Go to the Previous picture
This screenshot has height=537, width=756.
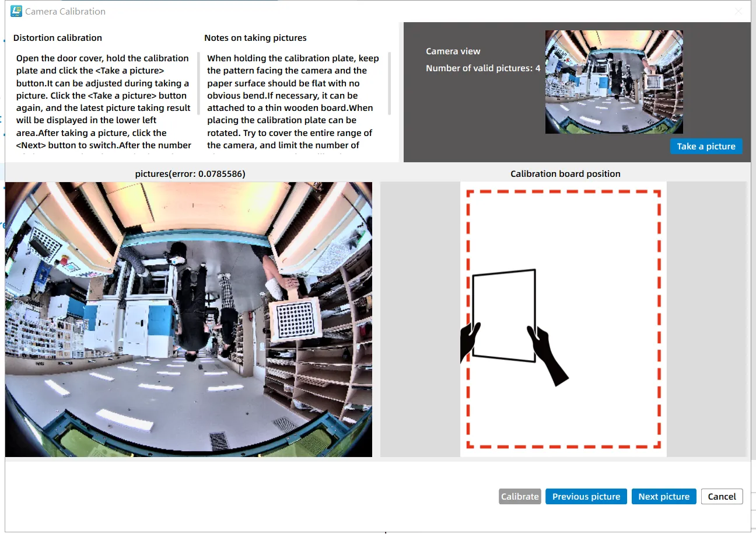(x=586, y=496)
